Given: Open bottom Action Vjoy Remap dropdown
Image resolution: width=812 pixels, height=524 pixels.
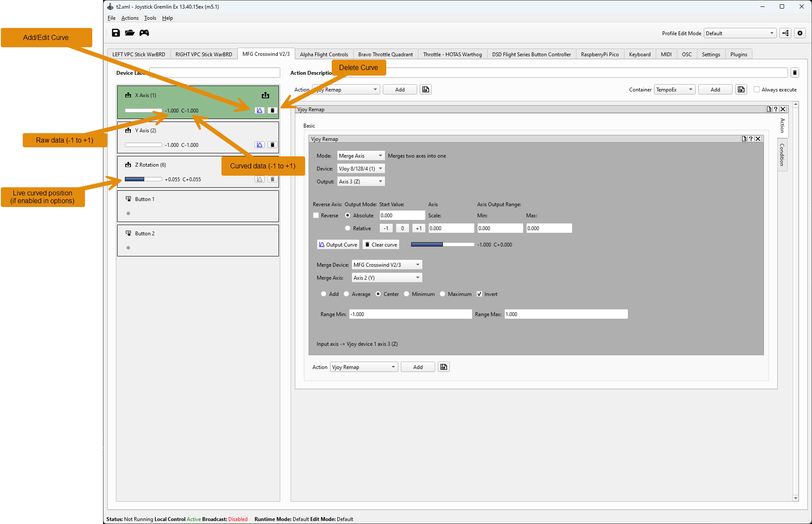Looking at the screenshot, I should pos(364,367).
